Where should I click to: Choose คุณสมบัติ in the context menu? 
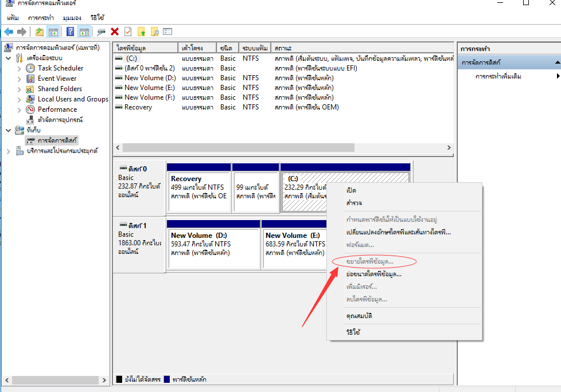(x=359, y=316)
